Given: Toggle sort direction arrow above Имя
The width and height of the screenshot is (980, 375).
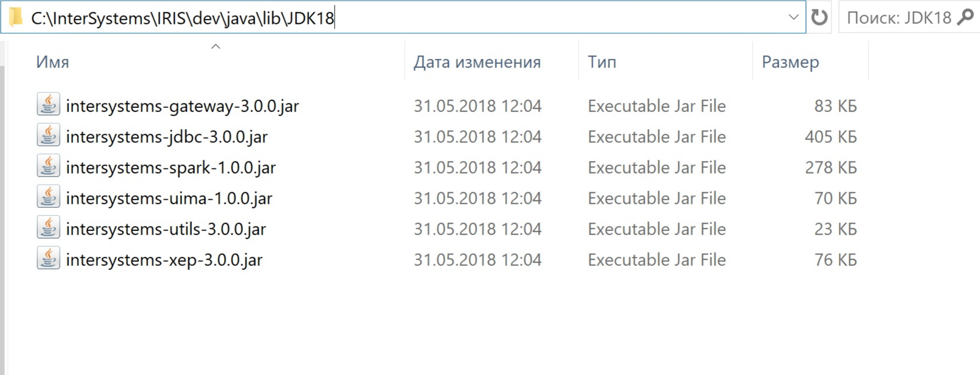Looking at the screenshot, I should click(x=216, y=46).
